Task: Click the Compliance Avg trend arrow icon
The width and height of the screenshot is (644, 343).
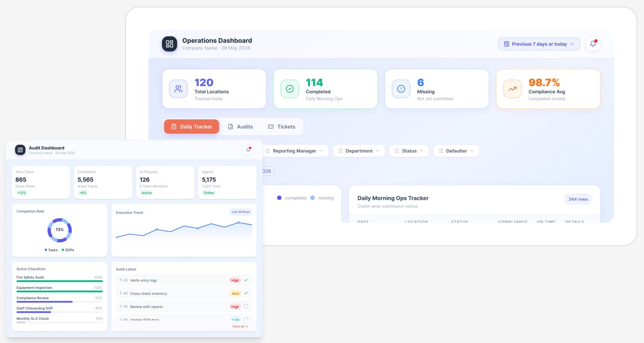Action: coord(512,89)
